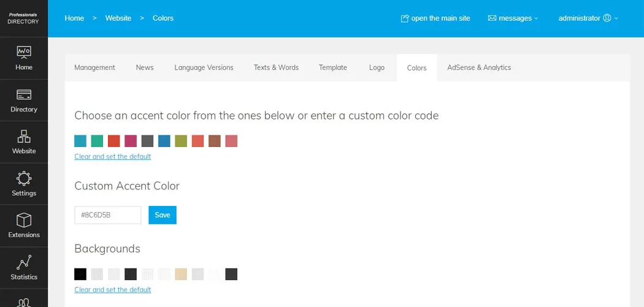Switch to the Management tab
The image size is (644, 307).
point(94,68)
